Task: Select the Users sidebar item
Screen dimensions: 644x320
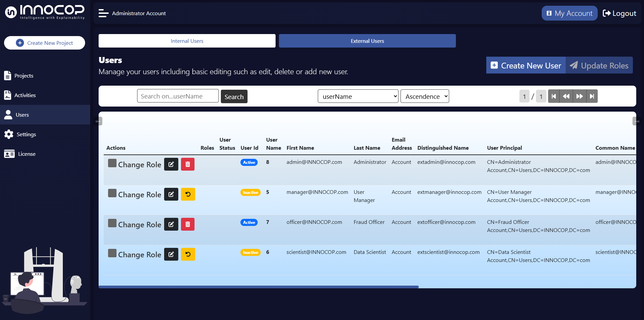Action: [x=45, y=115]
